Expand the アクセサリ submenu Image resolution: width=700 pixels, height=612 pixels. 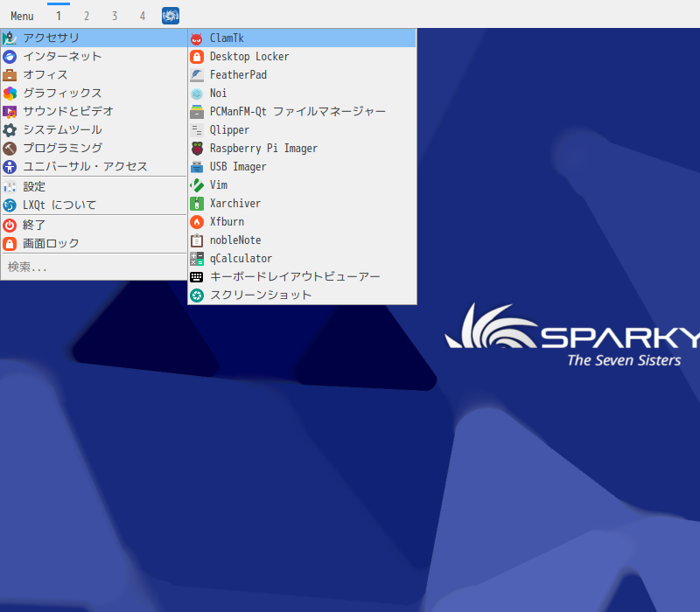click(94, 38)
